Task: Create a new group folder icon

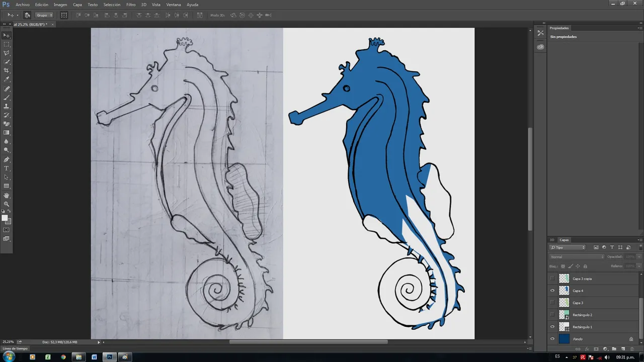Action: (614, 349)
